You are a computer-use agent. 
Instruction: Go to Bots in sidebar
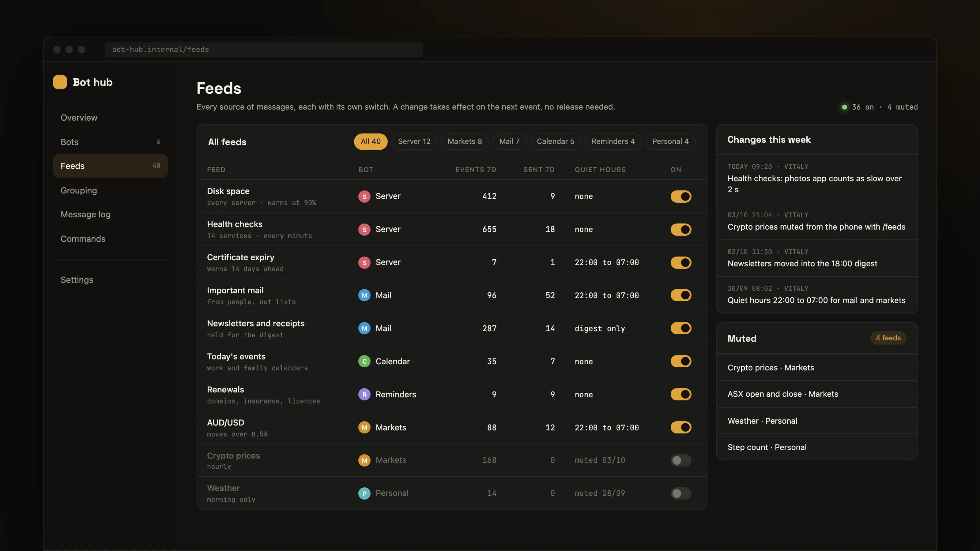(110, 142)
